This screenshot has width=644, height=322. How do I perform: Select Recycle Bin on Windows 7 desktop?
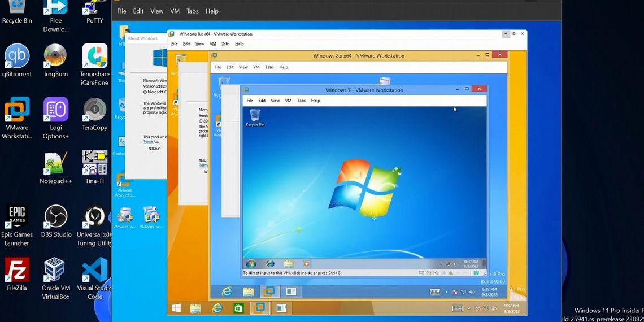coord(255,118)
